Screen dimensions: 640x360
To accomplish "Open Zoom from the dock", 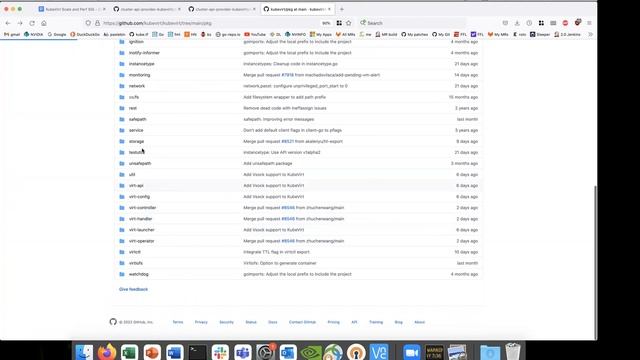I will 411,352.
